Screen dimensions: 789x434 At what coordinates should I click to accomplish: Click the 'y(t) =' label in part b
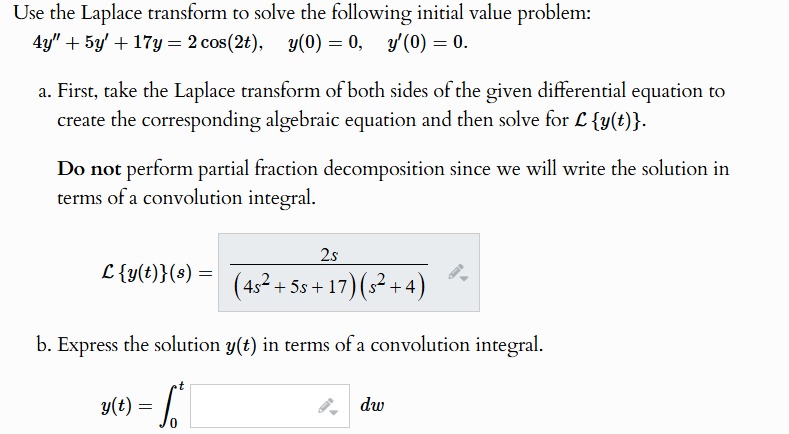(x=126, y=406)
